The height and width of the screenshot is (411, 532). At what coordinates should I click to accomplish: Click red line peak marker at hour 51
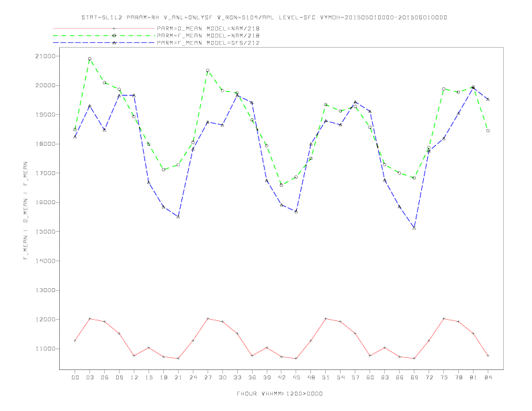coord(326,319)
